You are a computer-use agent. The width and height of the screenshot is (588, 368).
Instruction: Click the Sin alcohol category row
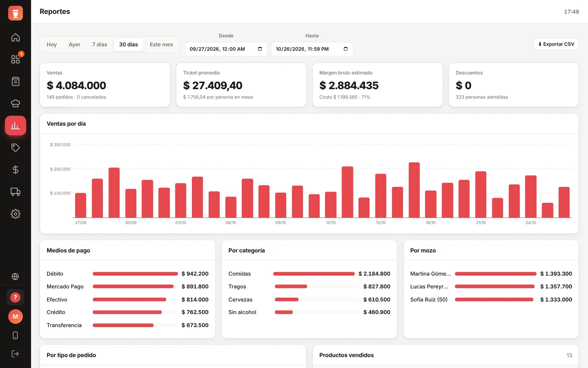(x=309, y=312)
